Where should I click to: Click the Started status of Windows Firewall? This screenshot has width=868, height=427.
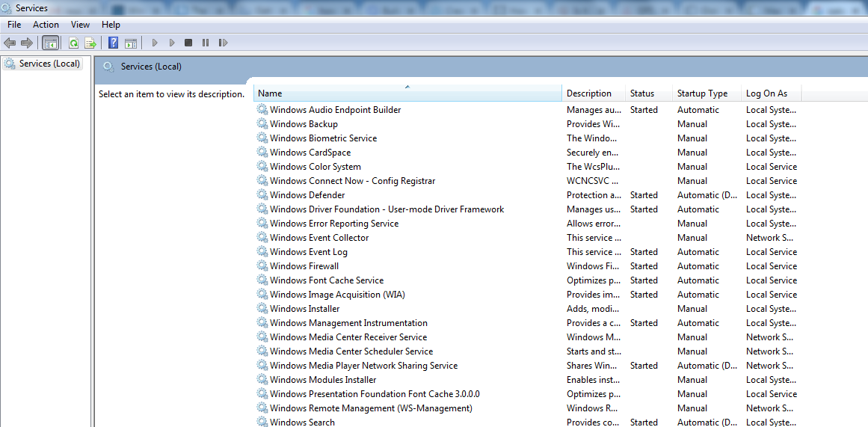pyautogui.click(x=644, y=265)
